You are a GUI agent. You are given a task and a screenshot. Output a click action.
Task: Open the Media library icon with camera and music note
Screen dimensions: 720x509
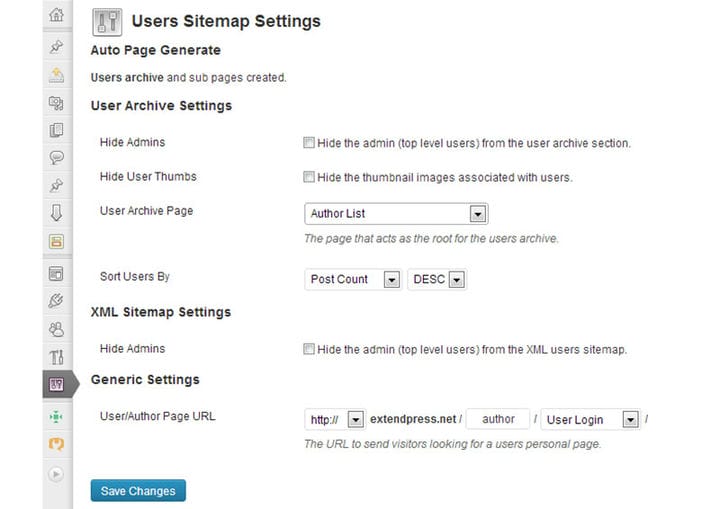coord(56,102)
